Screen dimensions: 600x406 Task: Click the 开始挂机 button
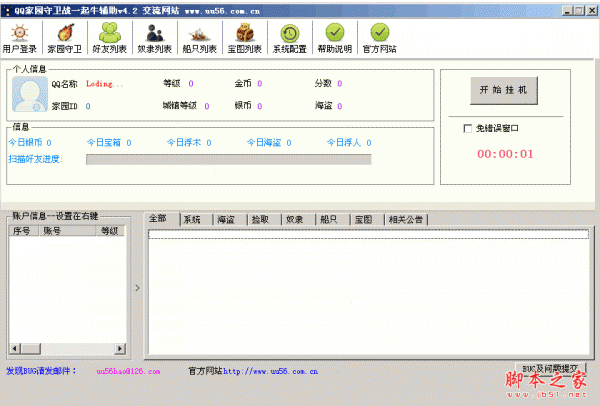pos(504,90)
